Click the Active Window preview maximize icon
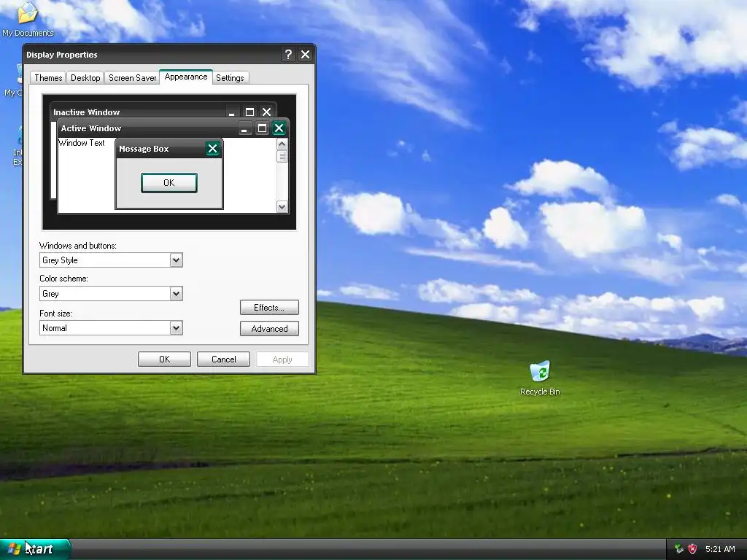 (262, 128)
